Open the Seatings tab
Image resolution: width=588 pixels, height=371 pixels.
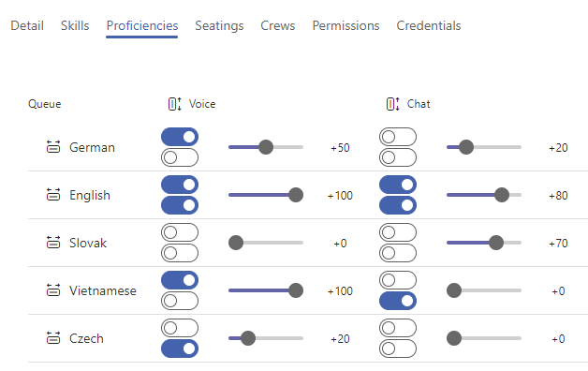(x=219, y=25)
